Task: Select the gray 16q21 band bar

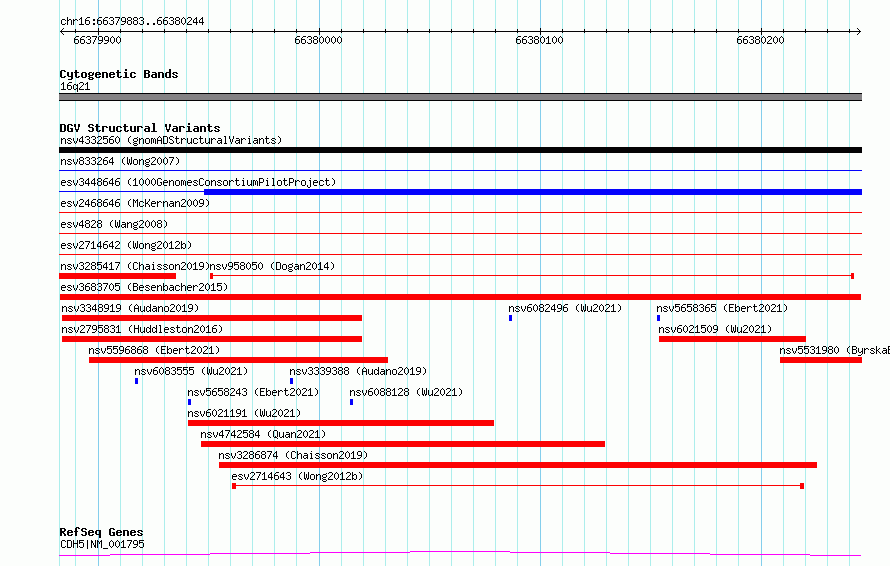Action: (460, 97)
